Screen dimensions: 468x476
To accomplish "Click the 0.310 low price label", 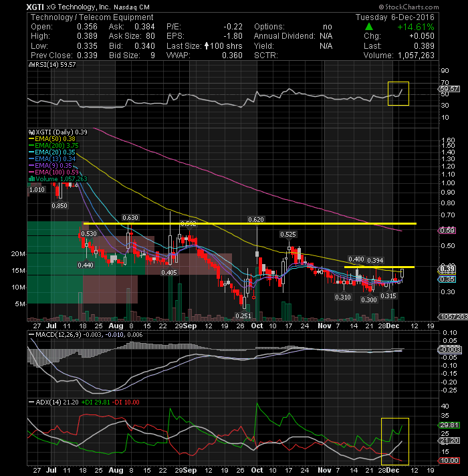I will tap(343, 297).
